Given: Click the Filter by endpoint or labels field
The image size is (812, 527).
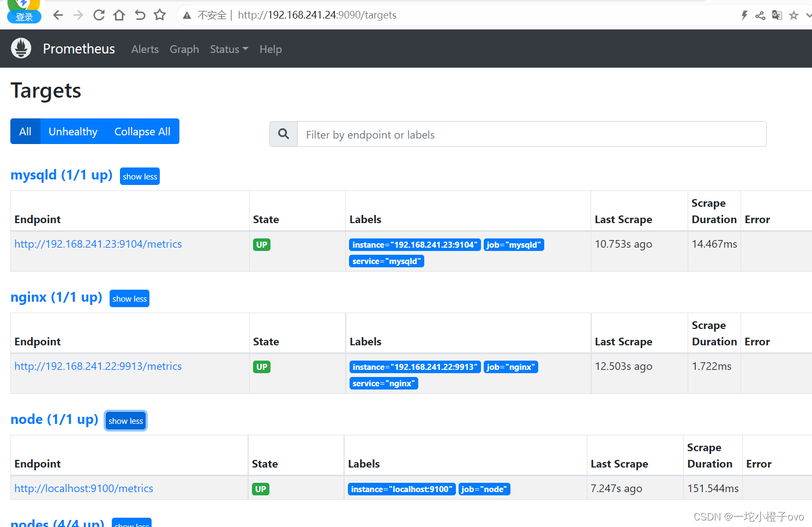Looking at the screenshot, I should point(532,134).
